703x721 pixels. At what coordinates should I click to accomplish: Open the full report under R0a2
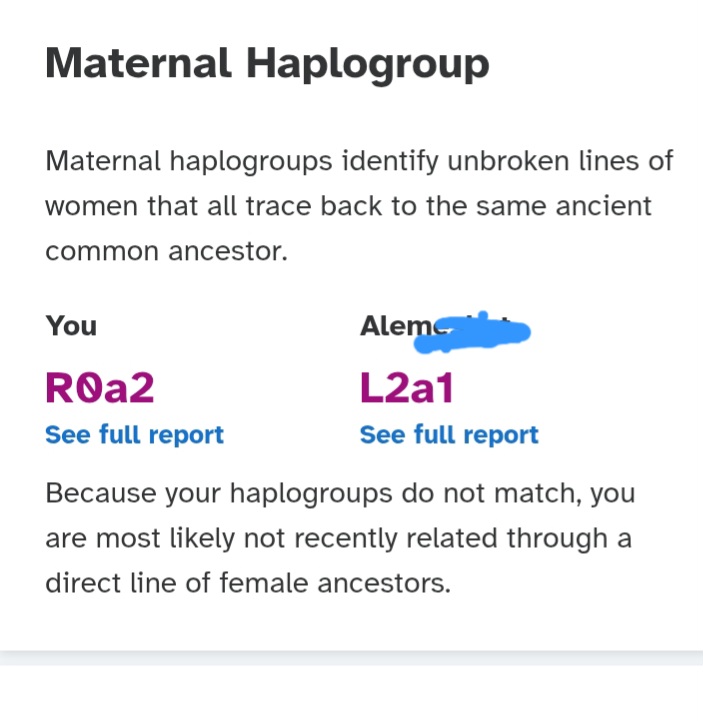(134, 435)
